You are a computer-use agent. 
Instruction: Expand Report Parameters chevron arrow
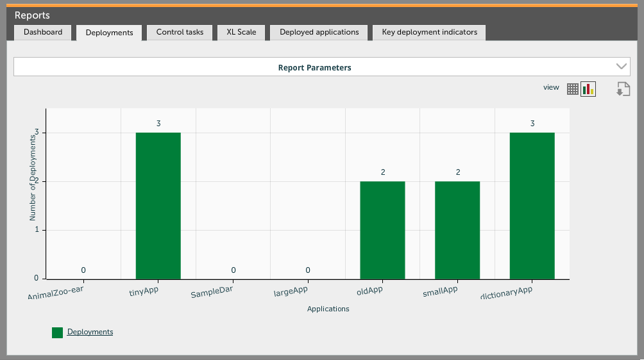point(621,67)
